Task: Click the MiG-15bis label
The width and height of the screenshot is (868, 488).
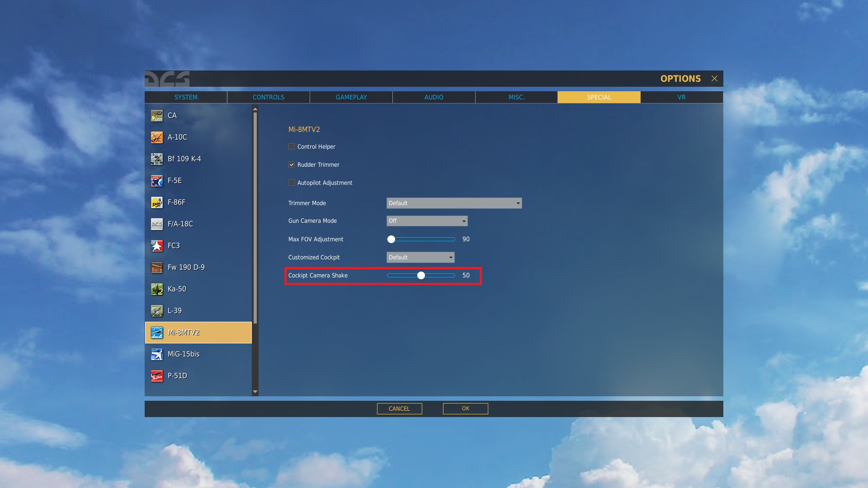Action: tap(184, 354)
